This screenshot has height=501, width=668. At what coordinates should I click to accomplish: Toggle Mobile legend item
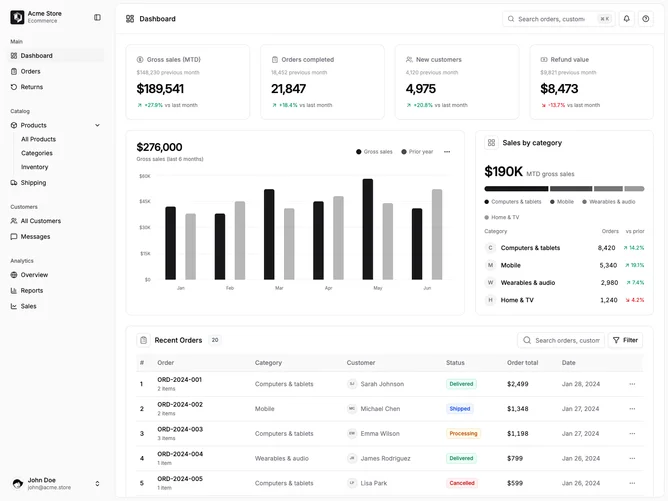[x=562, y=202]
